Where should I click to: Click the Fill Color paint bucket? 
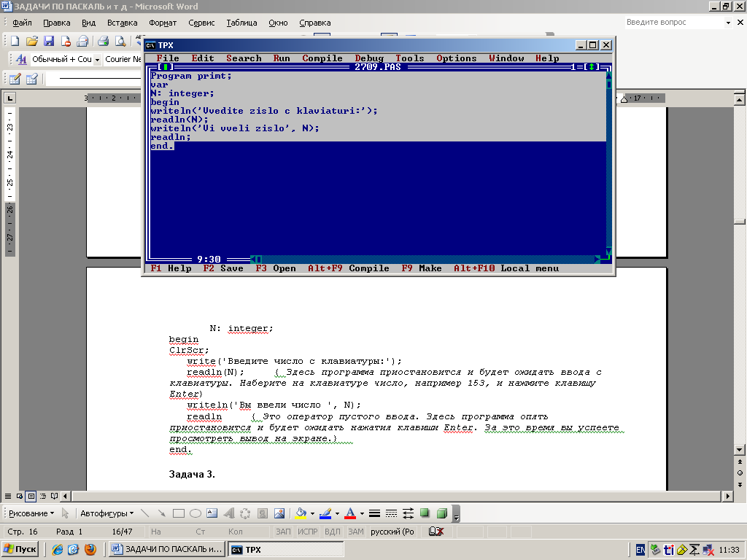coord(301,513)
